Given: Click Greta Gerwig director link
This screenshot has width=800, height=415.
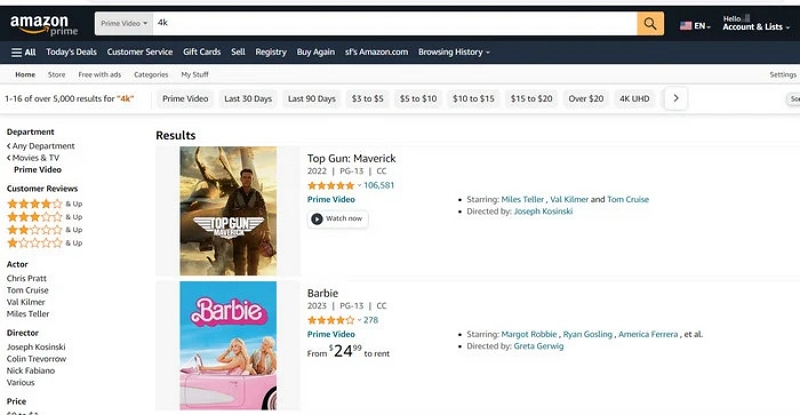Looking at the screenshot, I should (x=538, y=346).
